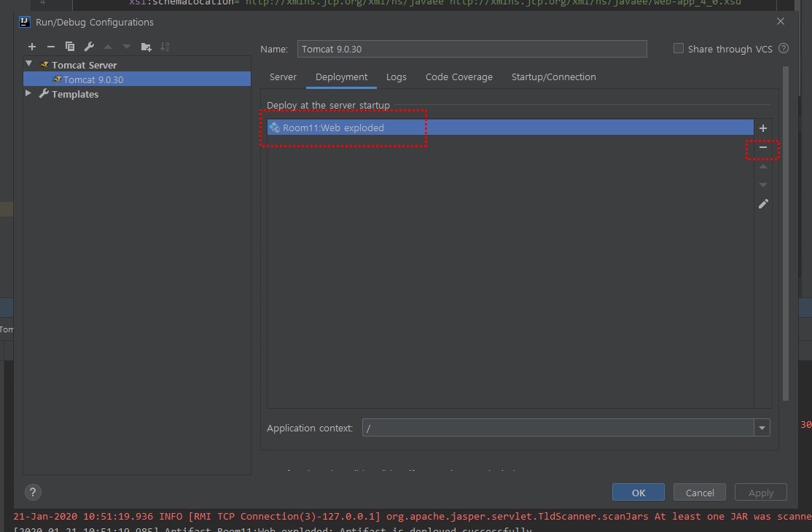Image resolution: width=812 pixels, height=532 pixels.
Task: Add new configuration with plus icon
Action: click(x=32, y=47)
